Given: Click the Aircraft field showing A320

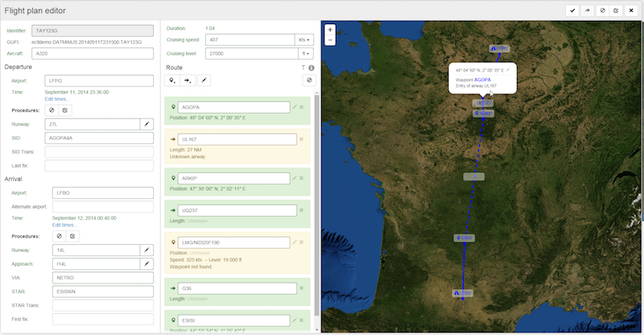Looking at the screenshot, I should 93,53.
